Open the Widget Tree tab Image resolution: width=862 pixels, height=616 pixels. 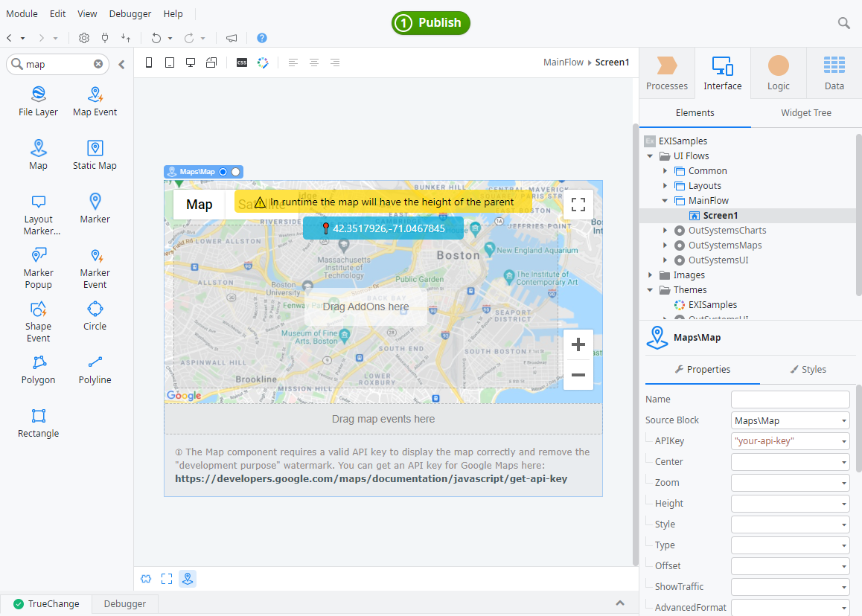[x=806, y=112]
